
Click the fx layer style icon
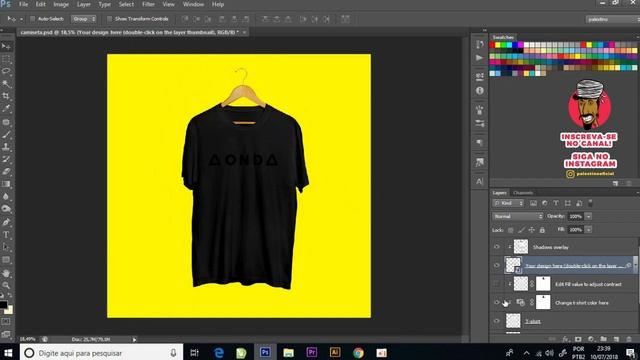tap(565, 339)
